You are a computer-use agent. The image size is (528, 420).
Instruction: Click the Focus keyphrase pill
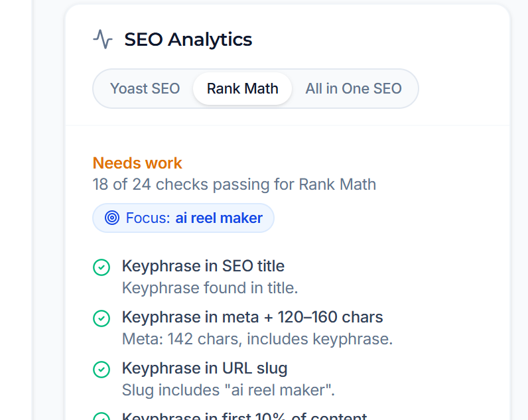point(183,218)
